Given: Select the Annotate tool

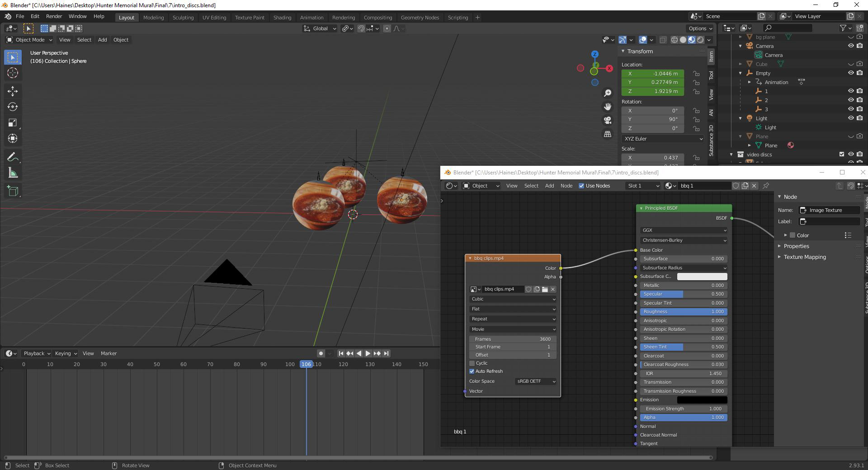Looking at the screenshot, I should 13,157.
